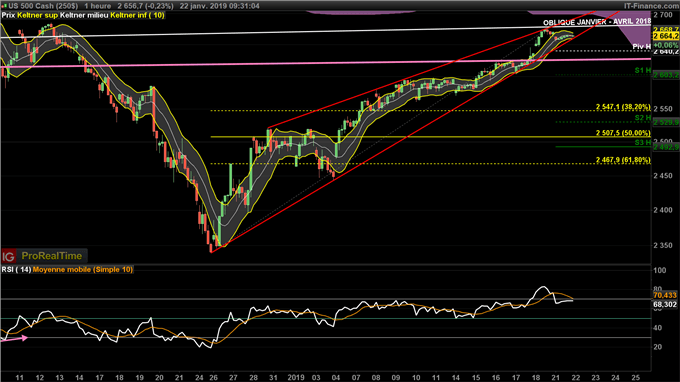Open the 1 heure timeframe label
This screenshot has width=680, height=382.
coord(98,6)
